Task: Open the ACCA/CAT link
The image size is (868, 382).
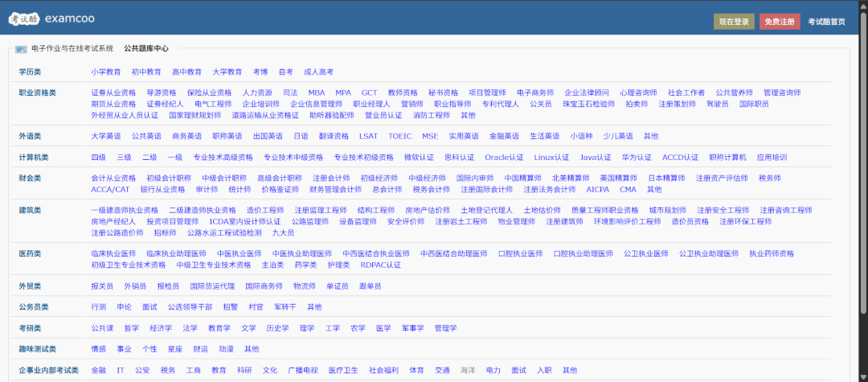Action: pos(110,189)
